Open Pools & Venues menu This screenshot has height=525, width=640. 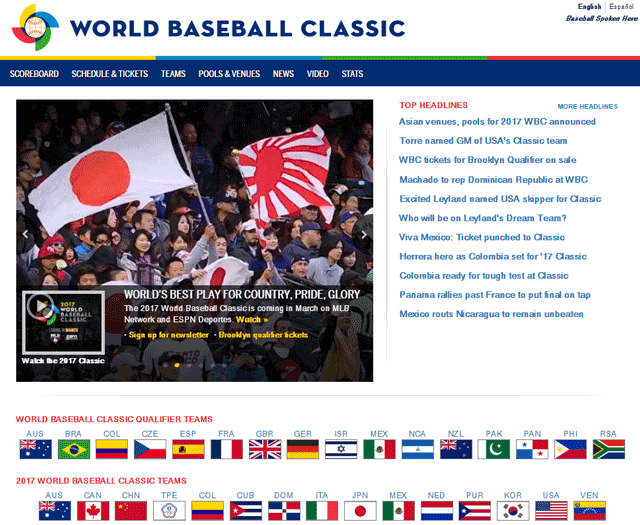pos(229,74)
